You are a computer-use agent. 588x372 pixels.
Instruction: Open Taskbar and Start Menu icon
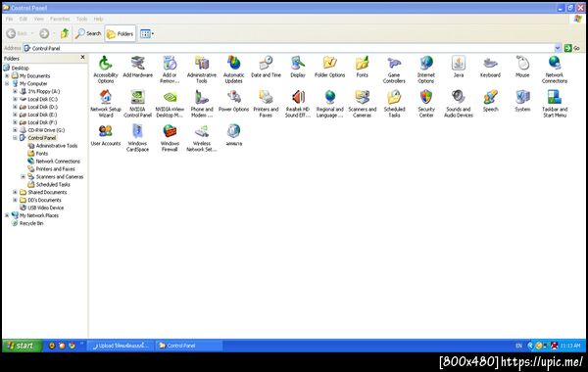[x=555, y=104]
